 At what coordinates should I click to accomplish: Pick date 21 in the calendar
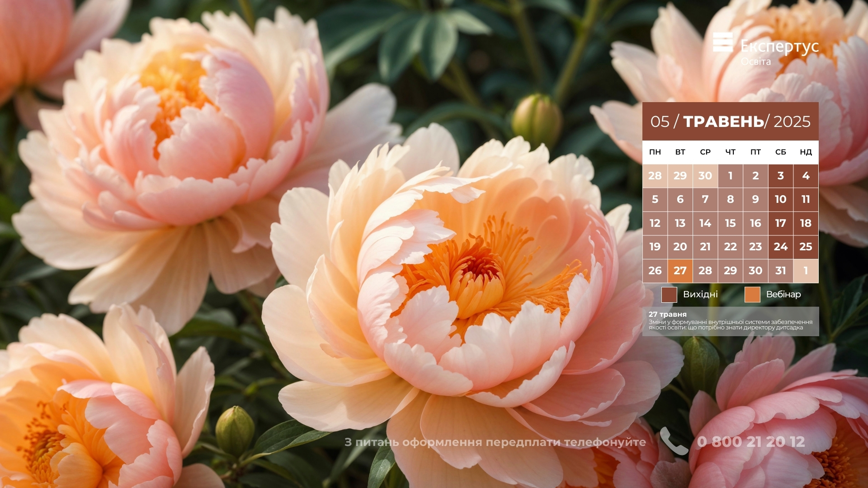point(705,247)
